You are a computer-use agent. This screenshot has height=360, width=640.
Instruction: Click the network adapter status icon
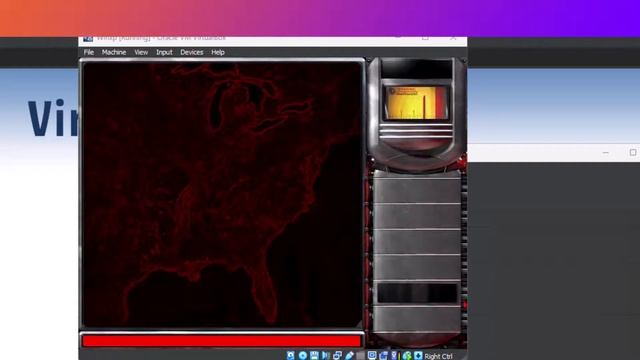pyautogui.click(x=337, y=355)
